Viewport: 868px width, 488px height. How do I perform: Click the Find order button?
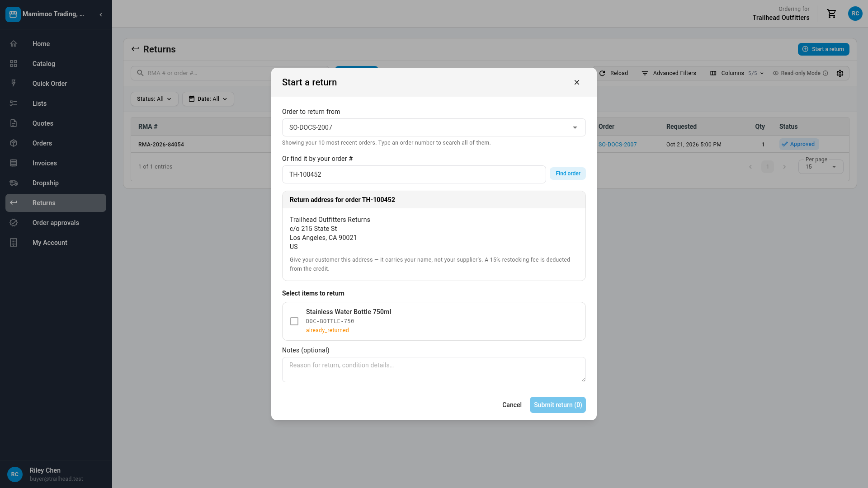[568, 174]
